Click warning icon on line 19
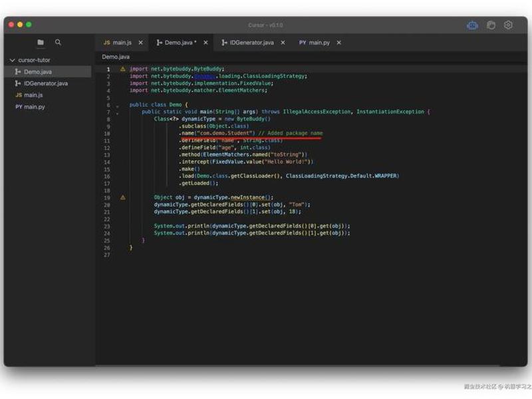This screenshot has width=532, height=399. tap(123, 197)
